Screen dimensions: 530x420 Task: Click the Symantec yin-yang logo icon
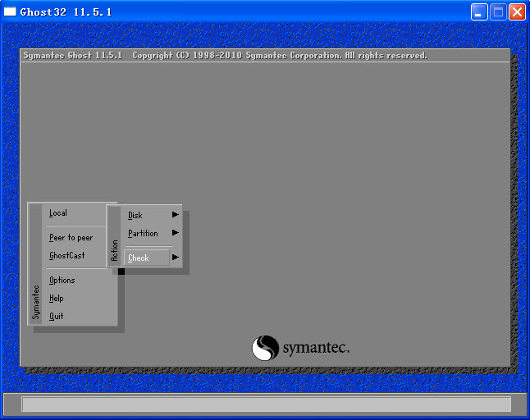click(265, 348)
